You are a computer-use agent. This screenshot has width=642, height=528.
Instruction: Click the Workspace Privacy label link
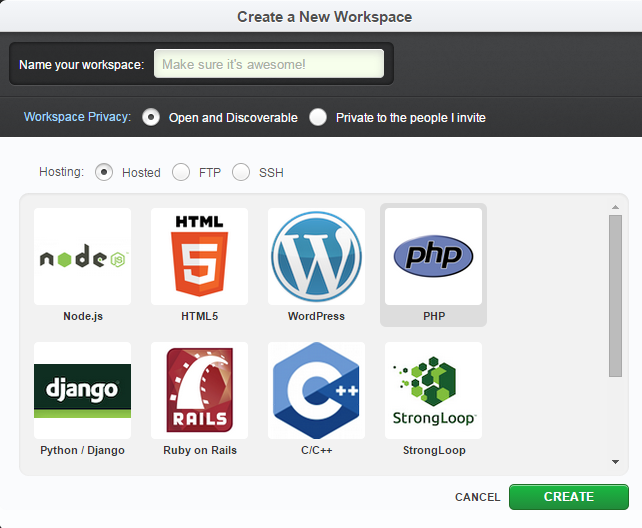[77, 117]
